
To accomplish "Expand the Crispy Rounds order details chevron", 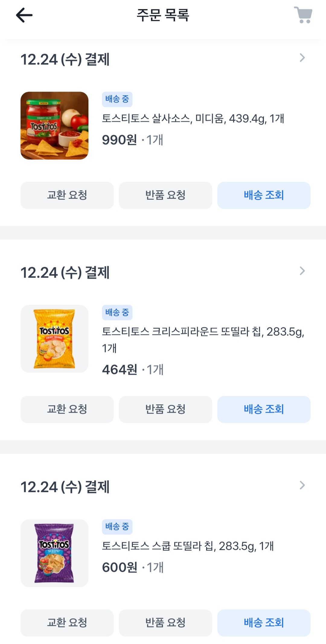I will click(x=302, y=271).
